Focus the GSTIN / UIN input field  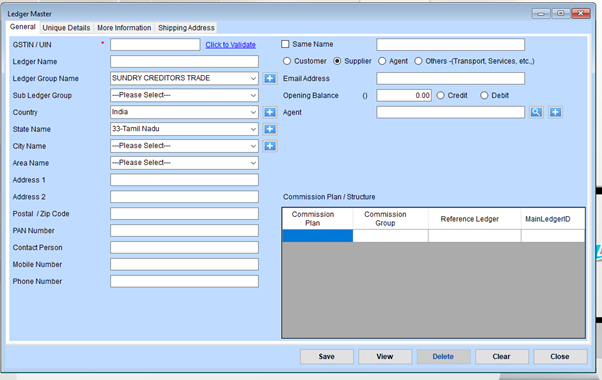click(x=155, y=45)
